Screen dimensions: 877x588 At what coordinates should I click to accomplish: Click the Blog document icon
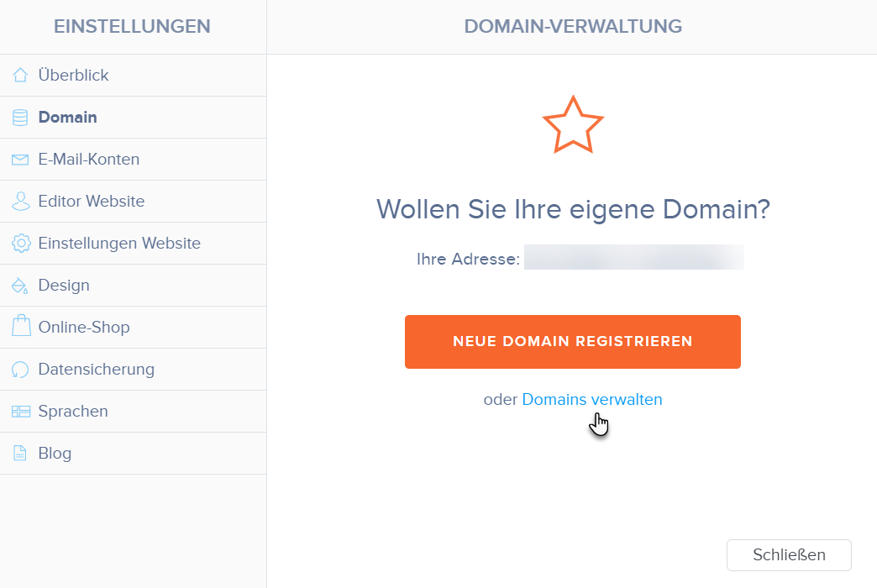click(x=20, y=454)
